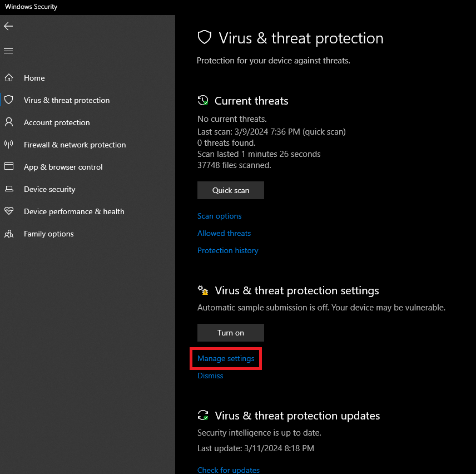View Allowed threats link
The image size is (476, 474).
pos(224,233)
